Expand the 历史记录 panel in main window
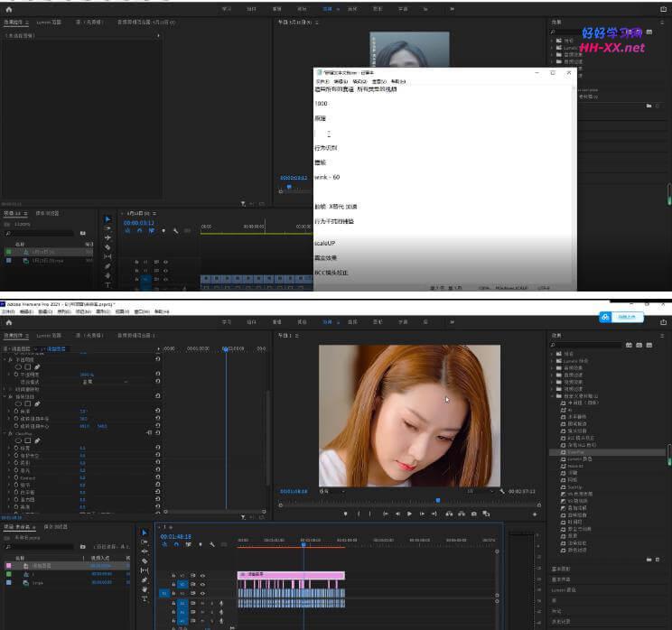The width and height of the screenshot is (672, 630). click(561, 621)
